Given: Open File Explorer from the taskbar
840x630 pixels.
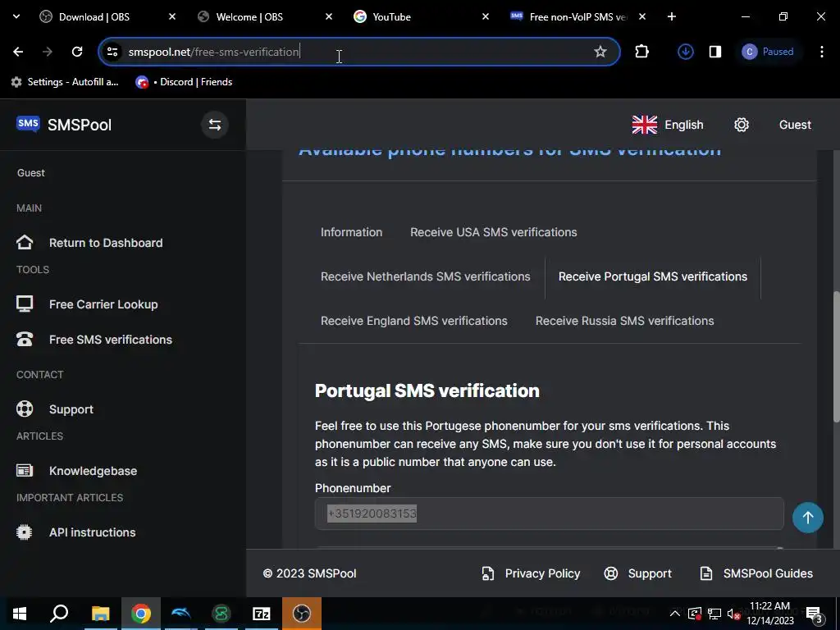Looking at the screenshot, I should pyautogui.click(x=100, y=614).
